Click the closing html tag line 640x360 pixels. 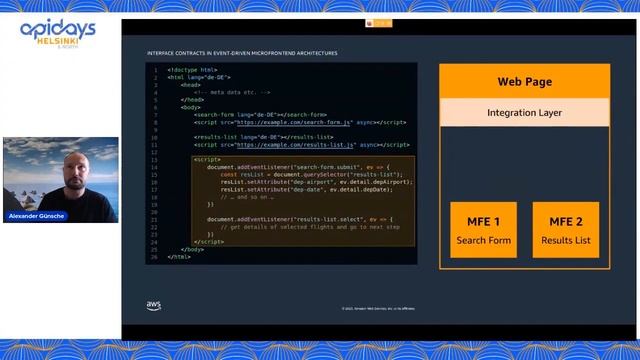[x=179, y=257]
